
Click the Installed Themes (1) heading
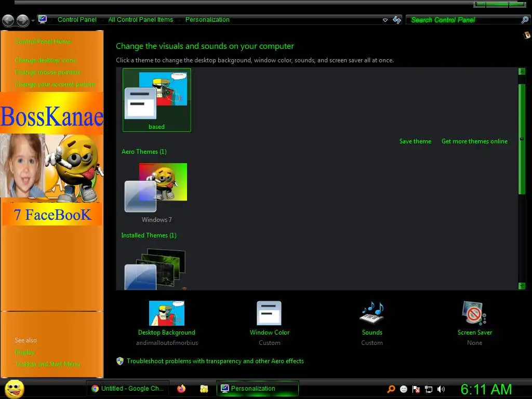[149, 235]
